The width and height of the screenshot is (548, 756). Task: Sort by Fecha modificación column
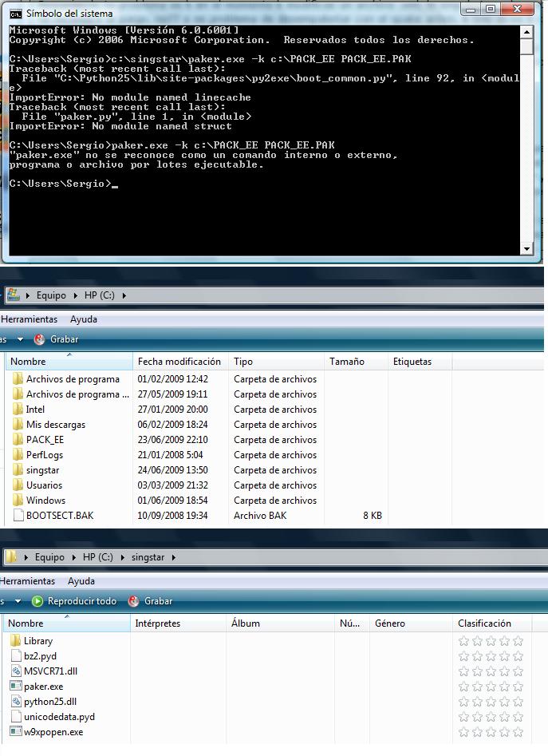pos(179,361)
